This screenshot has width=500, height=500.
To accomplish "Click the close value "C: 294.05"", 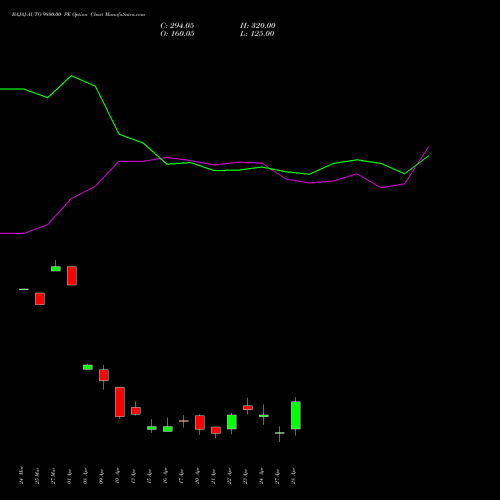I will tap(177, 26).
